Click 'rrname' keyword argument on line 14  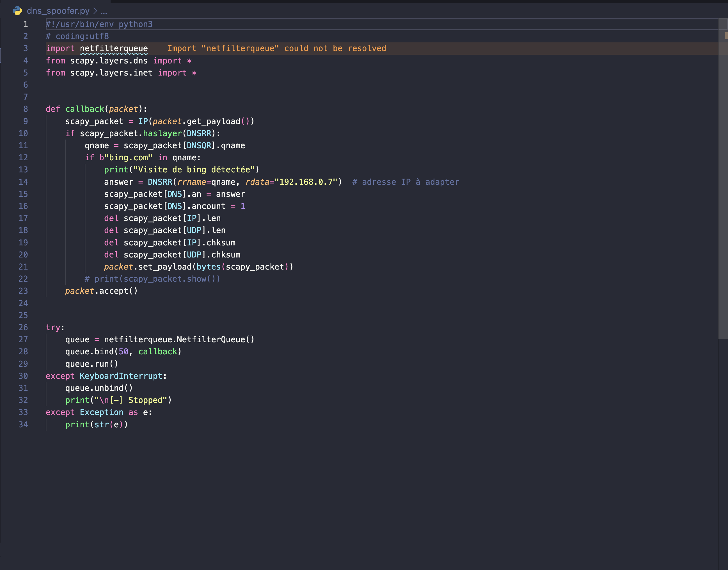tap(191, 182)
